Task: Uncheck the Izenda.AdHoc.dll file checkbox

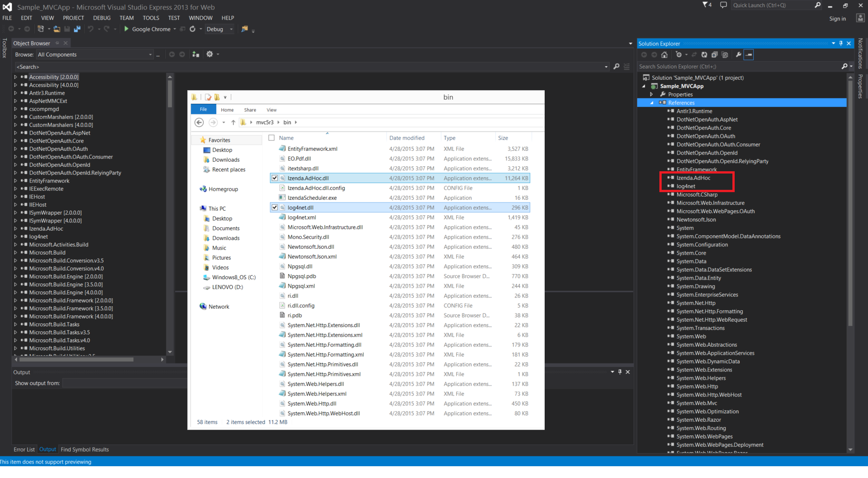Action: [x=274, y=178]
